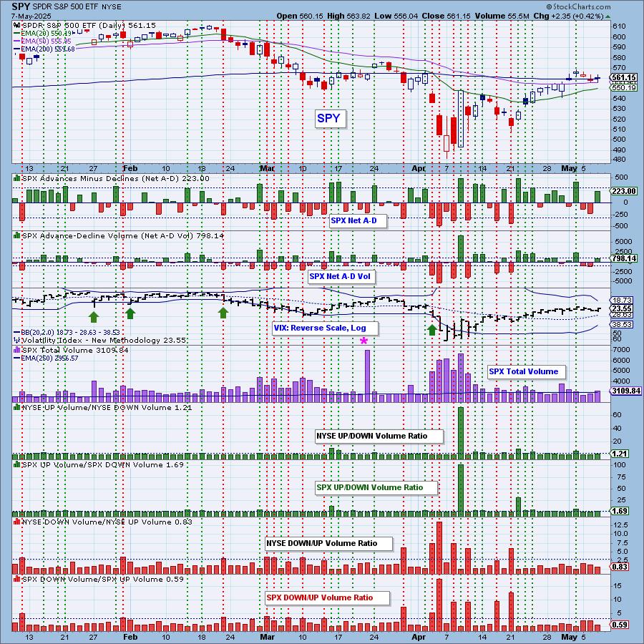Click the SPY ticker title in header
The image size is (644, 644).
click(x=20, y=6)
